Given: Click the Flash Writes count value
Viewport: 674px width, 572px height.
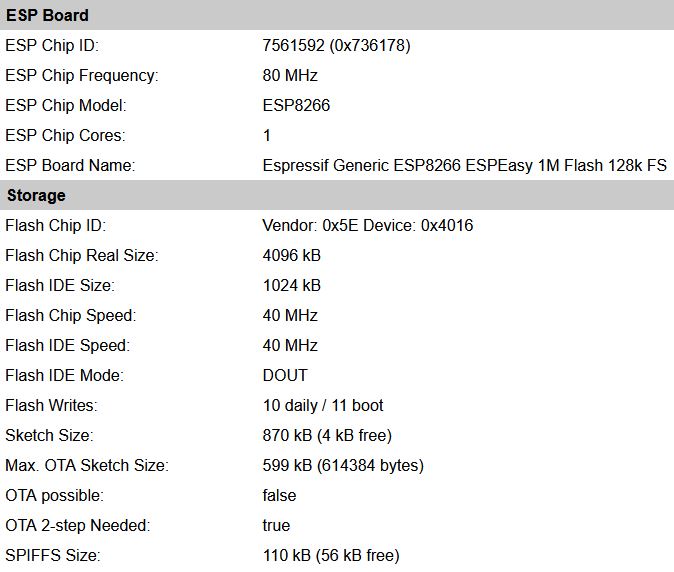Looking at the screenshot, I should click(x=323, y=405).
